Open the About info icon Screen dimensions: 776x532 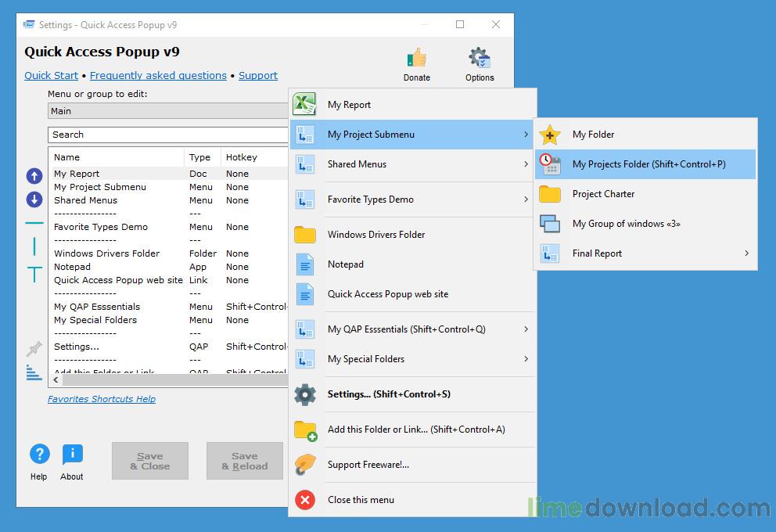tap(72, 455)
